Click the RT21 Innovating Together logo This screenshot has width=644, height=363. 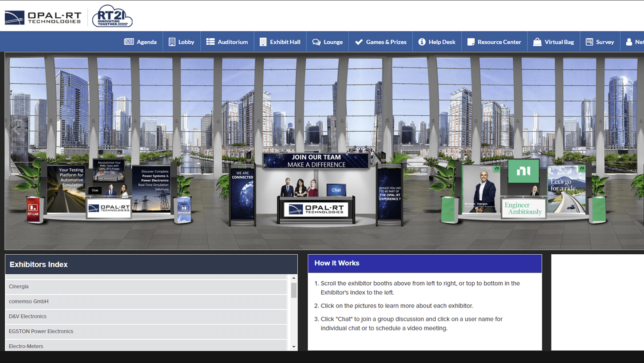click(x=112, y=16)
